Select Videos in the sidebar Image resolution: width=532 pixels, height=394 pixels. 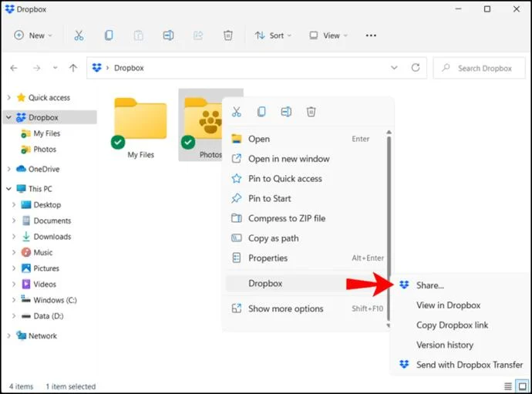(x=45, y=285)
